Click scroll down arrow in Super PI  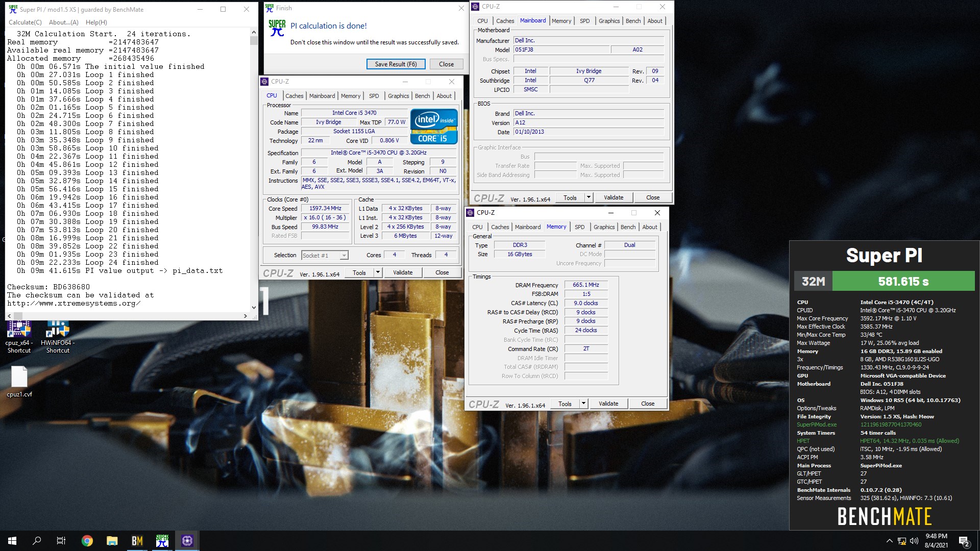(x=254, y=308)
